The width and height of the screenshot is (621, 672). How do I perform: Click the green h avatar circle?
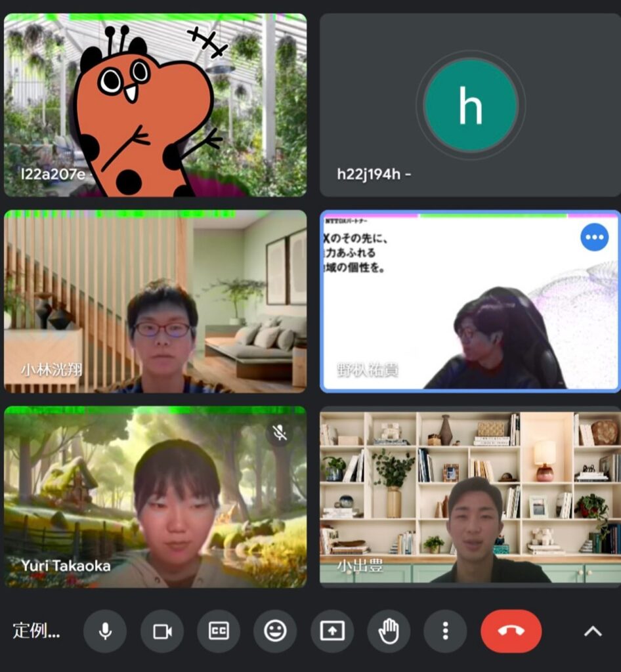pyautogui.click(x=471, y=105)
